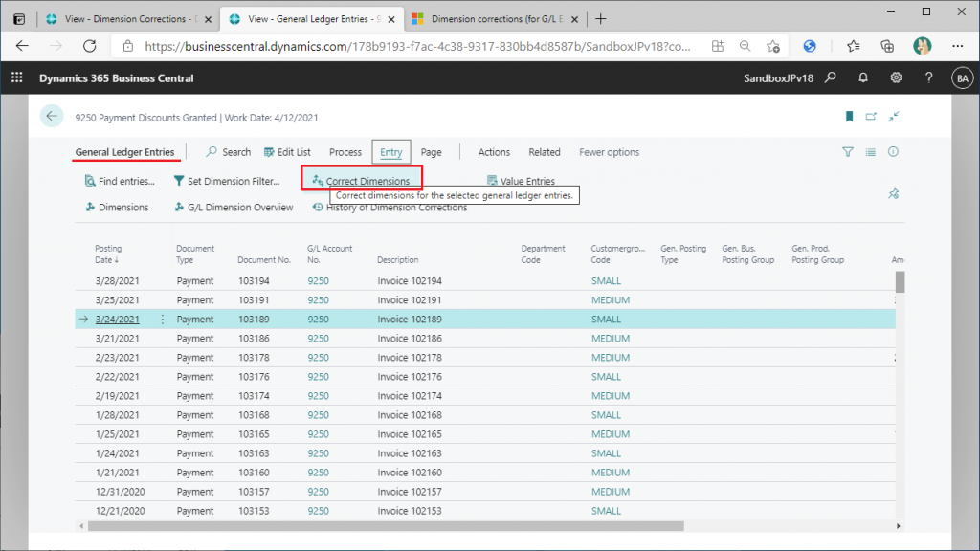
Task: Select the Entry menu
Action: [391, 152]
